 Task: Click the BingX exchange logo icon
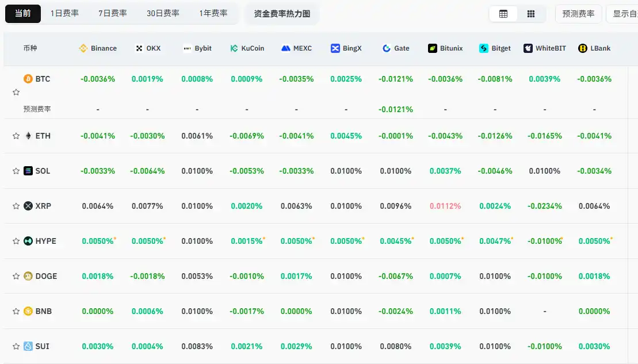click(x=335, y=48)
